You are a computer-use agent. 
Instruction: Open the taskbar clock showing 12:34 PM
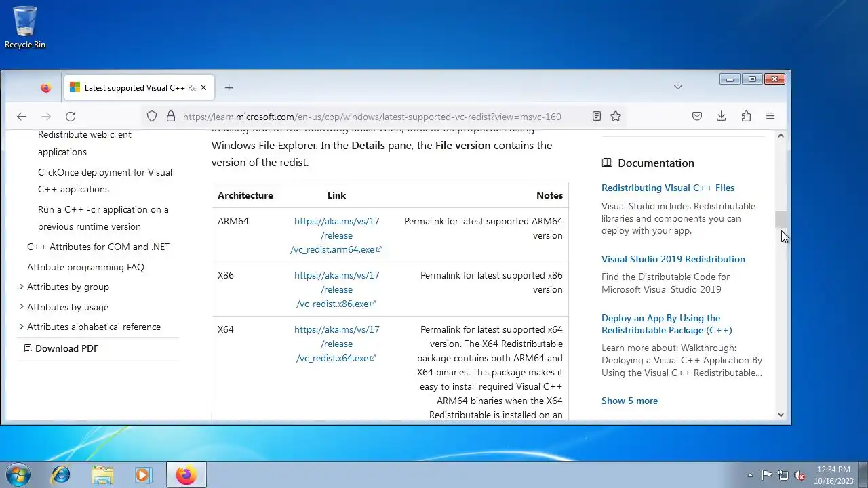pyautogui.click(x=833, y=474)
